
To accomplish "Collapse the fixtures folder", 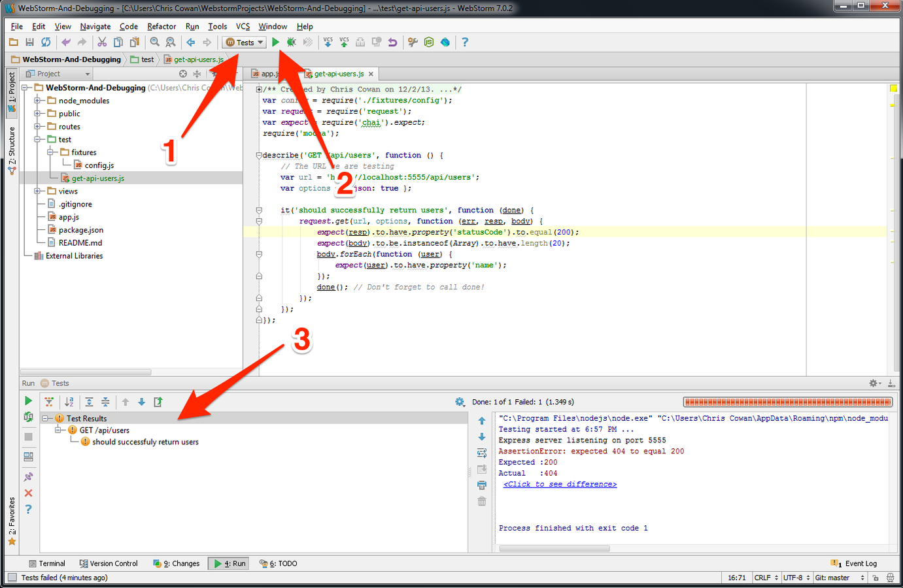I will pyautogui.click(x=51, y=152).
